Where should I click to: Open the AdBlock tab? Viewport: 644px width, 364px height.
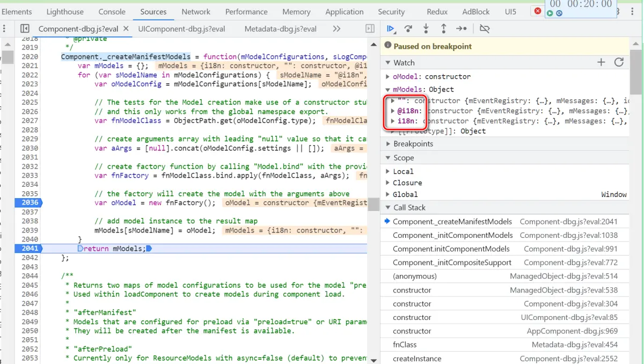tap(476, 12)
